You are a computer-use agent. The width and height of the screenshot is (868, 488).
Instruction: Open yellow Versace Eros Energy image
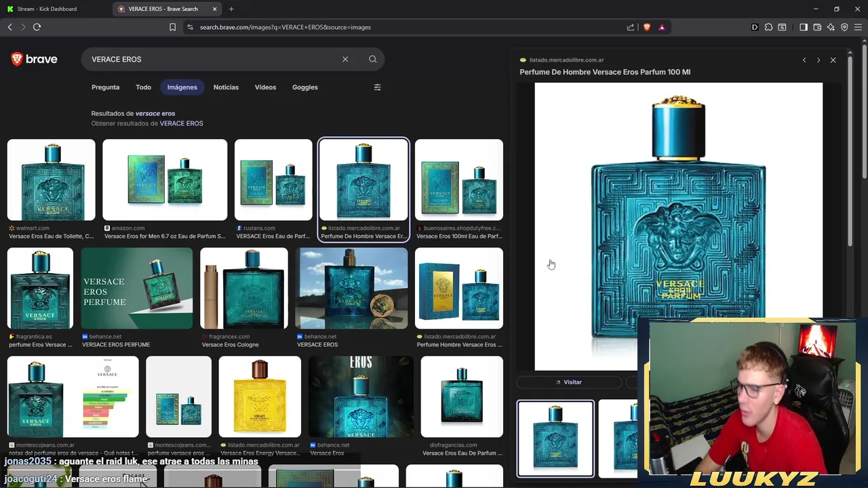(x=260, y=396)
